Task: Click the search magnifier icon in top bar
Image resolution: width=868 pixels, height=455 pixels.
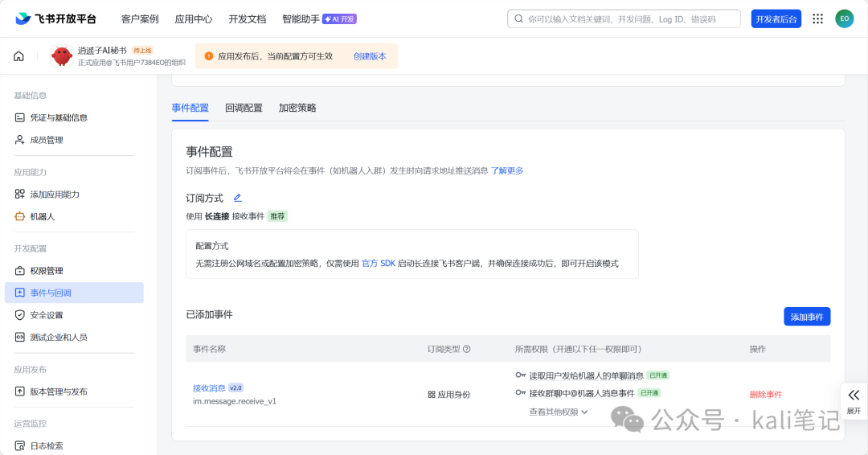Action: tap(518, 18)
